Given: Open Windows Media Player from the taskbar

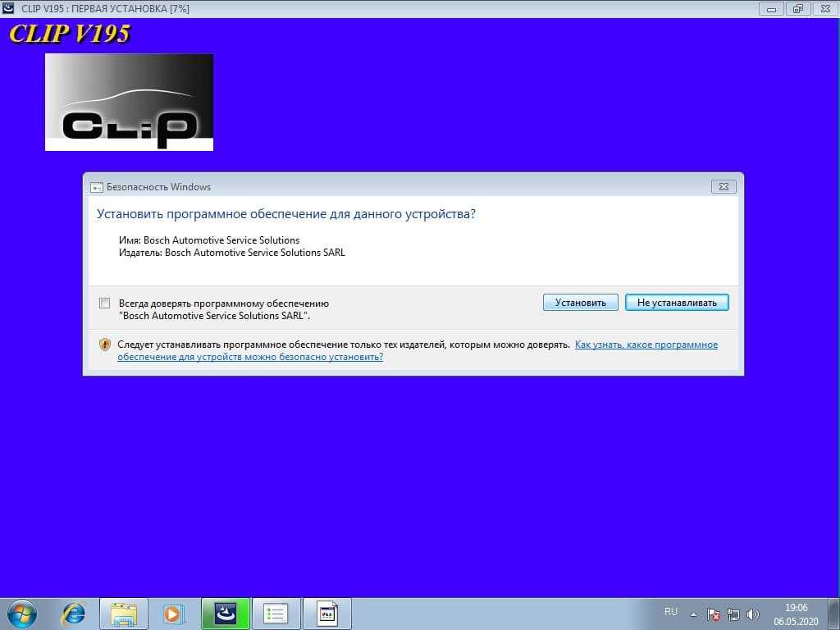Looking at the screenshot, I should coord(173,613).
